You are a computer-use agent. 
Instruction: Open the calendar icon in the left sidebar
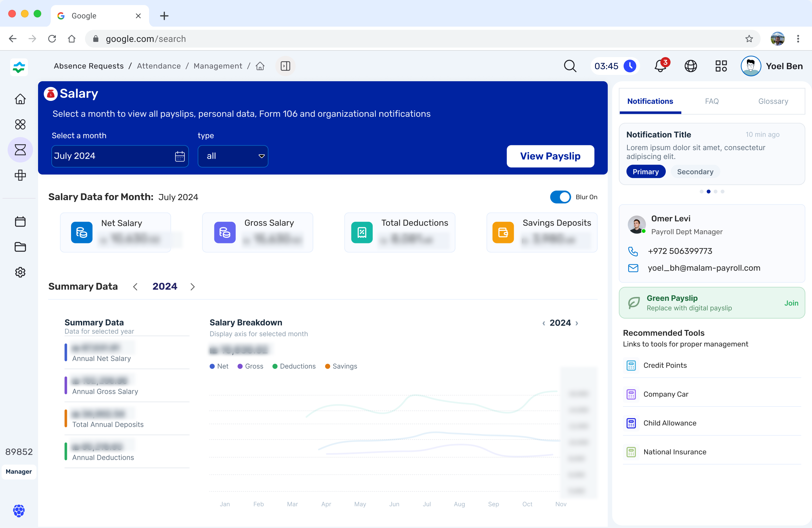click(x=20, y=221)
